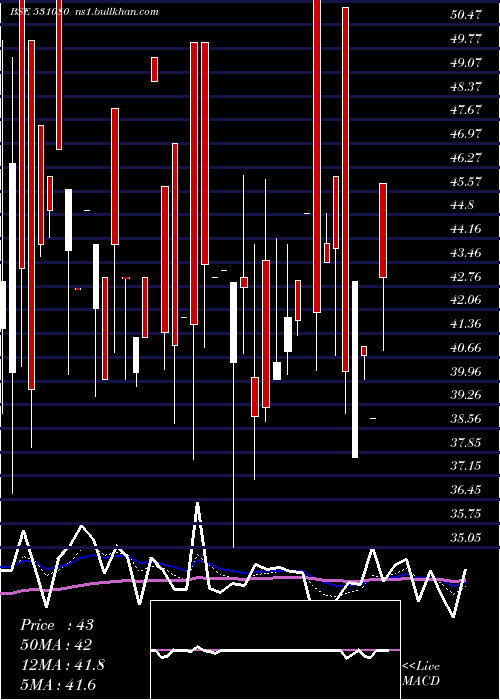The image size is (500, 700).
Task: Click the 42.76 price axis label
Action: click(466, 277)
